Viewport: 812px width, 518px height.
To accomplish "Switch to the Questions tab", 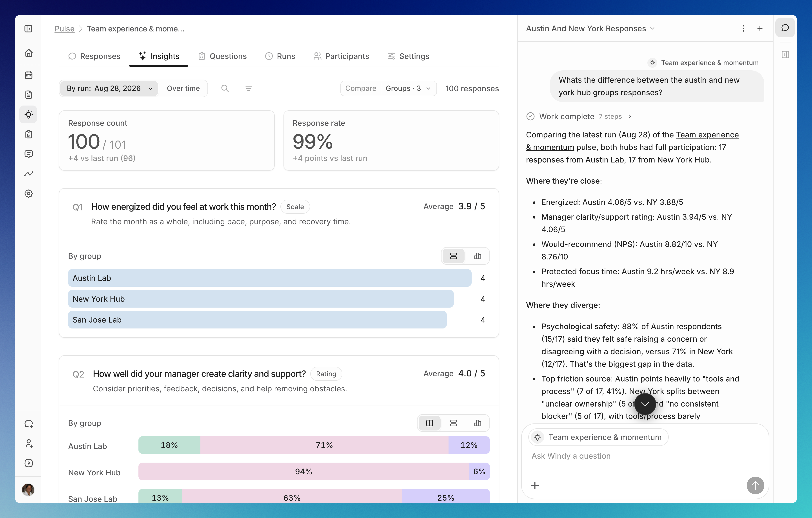I will (x=223, y=56).
